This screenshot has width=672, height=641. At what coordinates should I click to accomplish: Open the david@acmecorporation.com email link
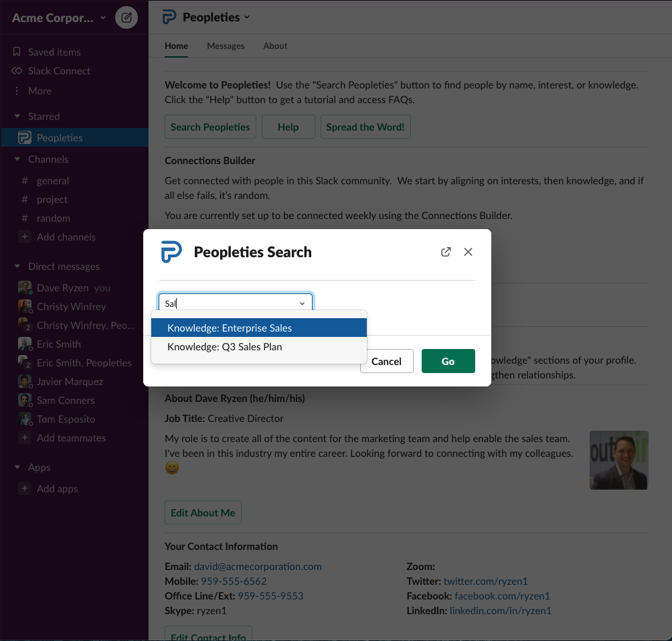(258, 567)
